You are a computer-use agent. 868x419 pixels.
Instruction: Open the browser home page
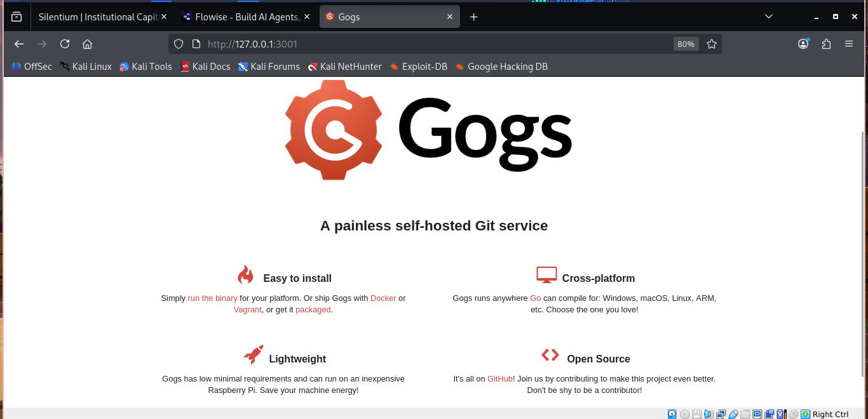coord(88,44)
